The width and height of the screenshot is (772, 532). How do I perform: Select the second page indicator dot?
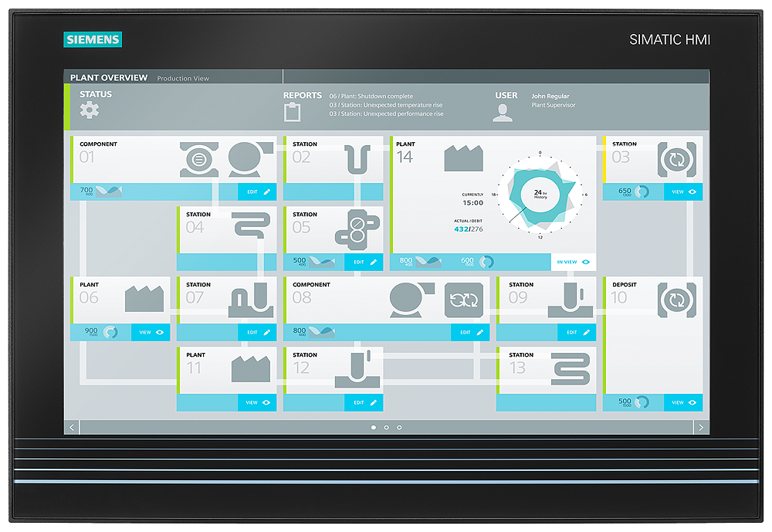pos(387,427)
